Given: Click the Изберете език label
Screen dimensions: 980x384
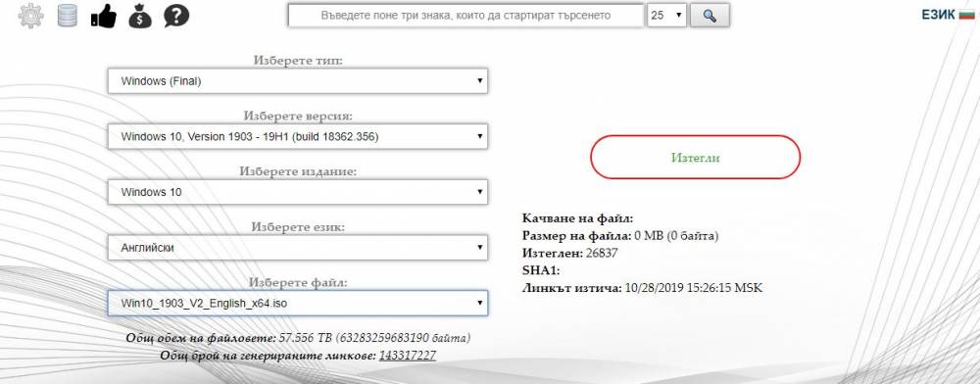Looking at the screenshot, I should [x=298, y=226].
